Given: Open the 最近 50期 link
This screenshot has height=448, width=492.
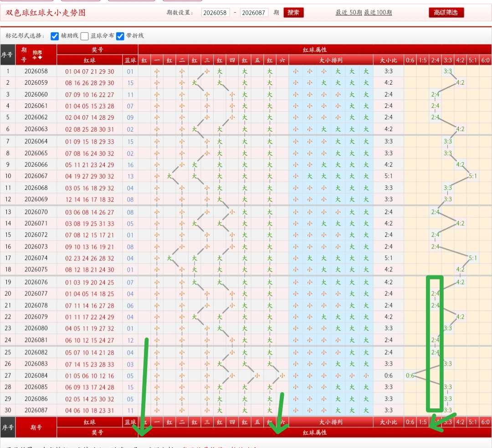Looking at the screenshot, I should click(x=348, y=13).
